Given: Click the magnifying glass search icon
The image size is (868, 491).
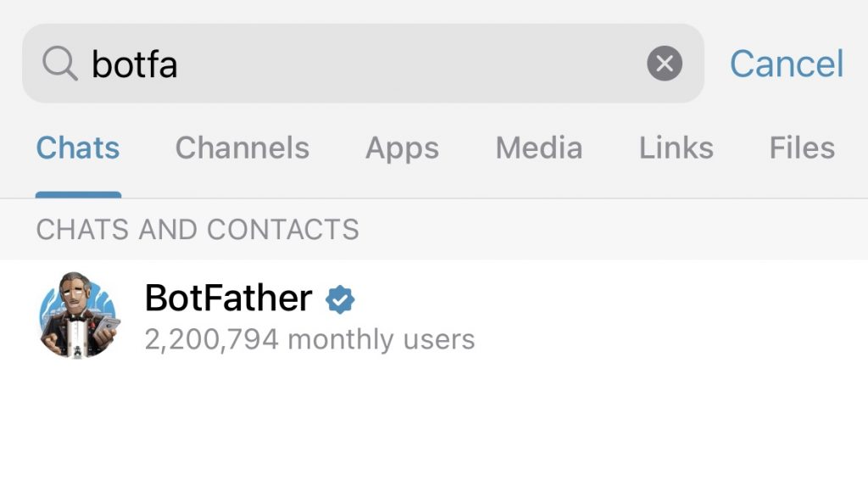Looking at the screenshot, I should (60, 64).
